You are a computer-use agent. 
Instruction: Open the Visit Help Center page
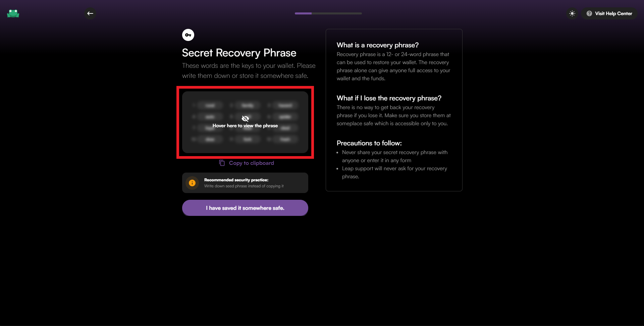click(613, 13)
